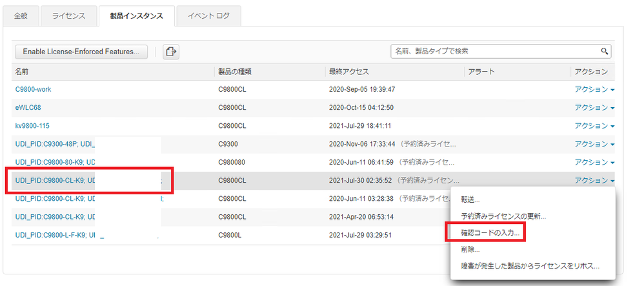Screen dimensions: 644x286
Task: Click the 2020-Nov-06 17:33:44 access time
Action: point(362,144)
